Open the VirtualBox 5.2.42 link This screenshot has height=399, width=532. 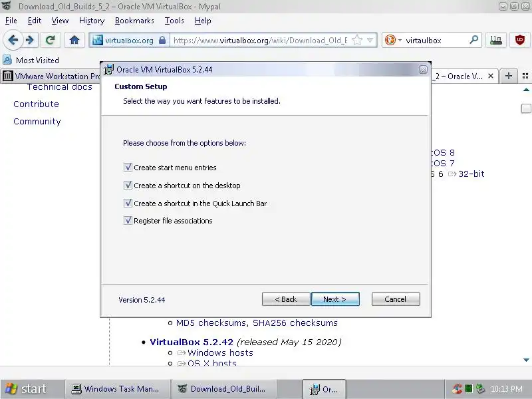tap(192, 342)
